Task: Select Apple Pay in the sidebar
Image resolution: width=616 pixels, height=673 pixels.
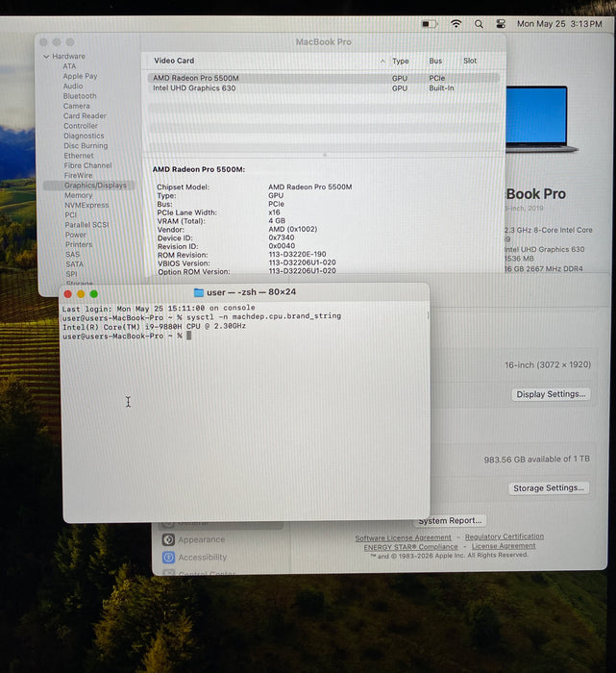Action: 80,76
